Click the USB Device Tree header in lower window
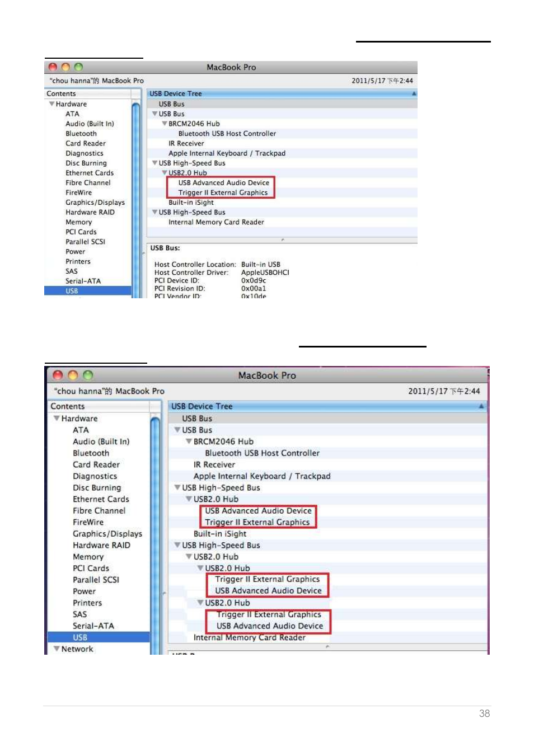The image size is (534, 756). coord(327,406)
